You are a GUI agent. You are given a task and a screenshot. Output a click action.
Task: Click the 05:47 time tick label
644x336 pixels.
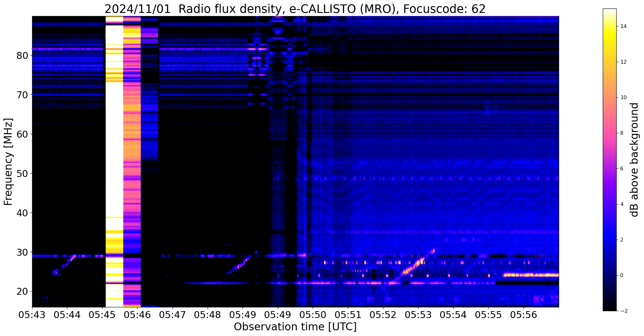click(172, 315)
